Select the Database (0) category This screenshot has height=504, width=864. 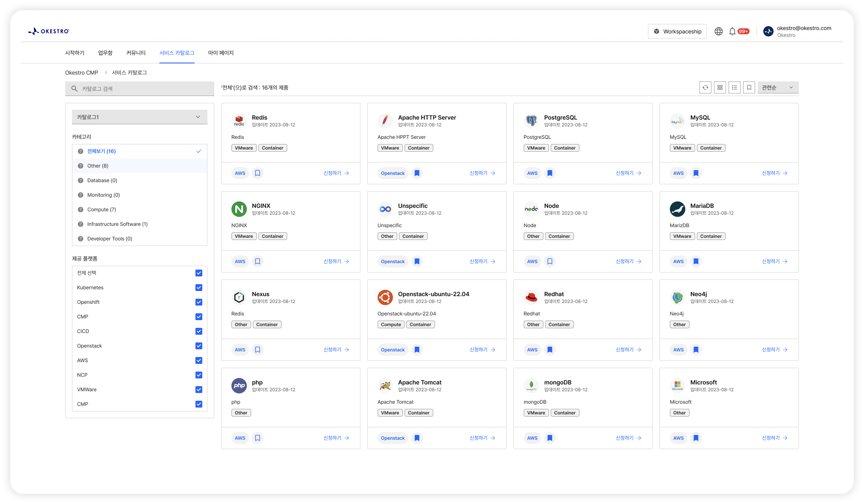(x=140, y=180)
